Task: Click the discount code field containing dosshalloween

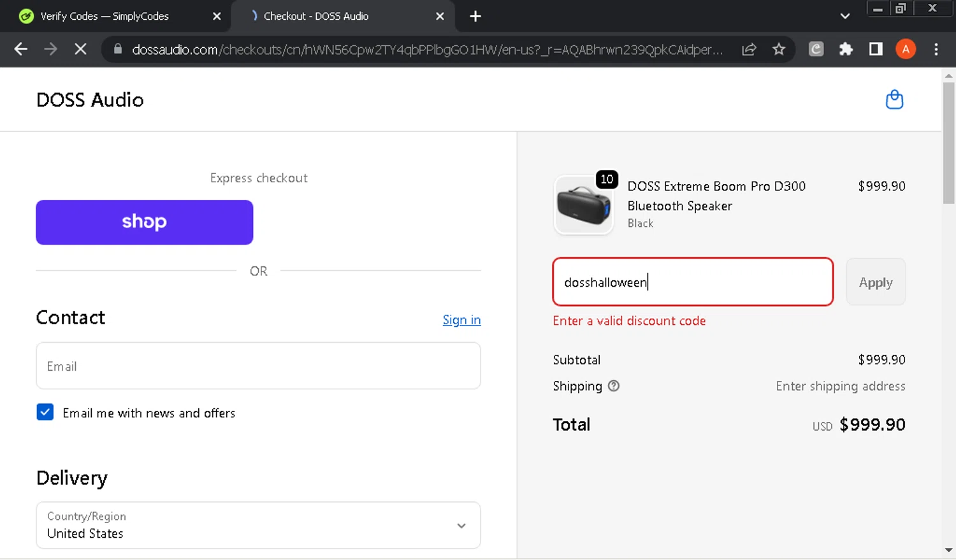Action: pyautogui.click(x=693, y=282)
